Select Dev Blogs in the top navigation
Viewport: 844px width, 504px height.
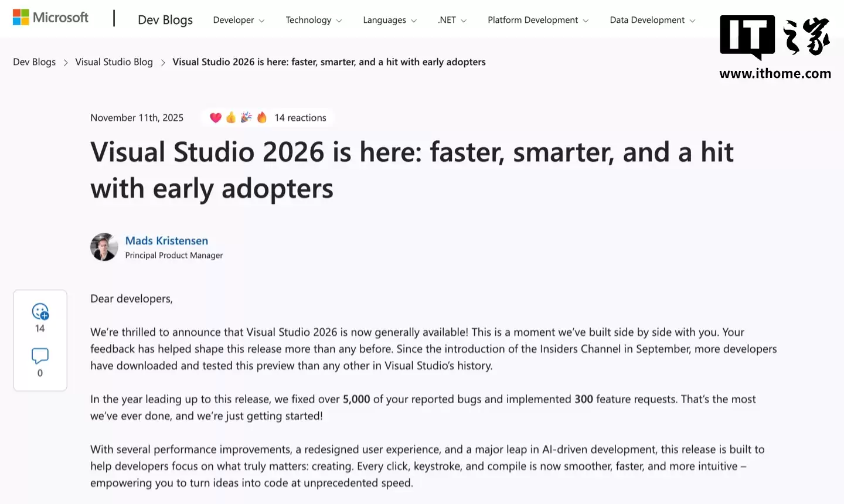[x=165, y=19]
